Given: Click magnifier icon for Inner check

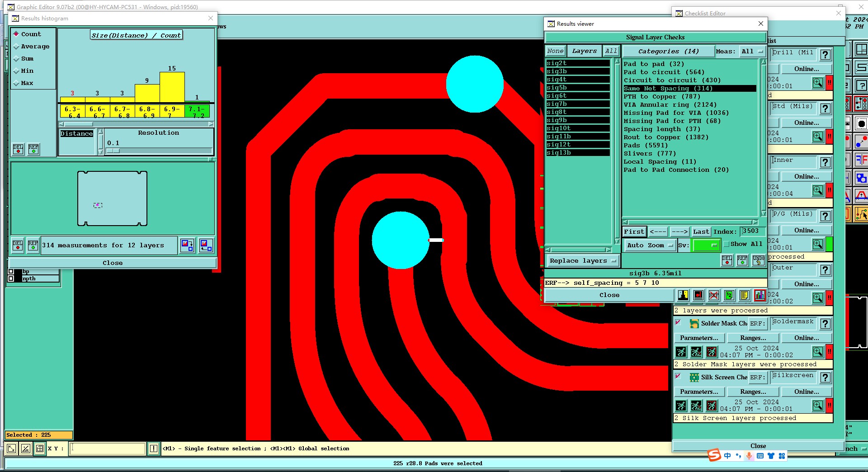Looking at the screenshot, I should 818,190.
